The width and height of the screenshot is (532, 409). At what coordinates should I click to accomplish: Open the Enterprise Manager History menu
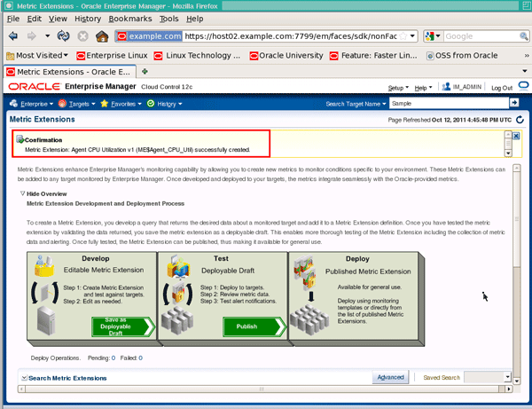click(x=165, y=104)
